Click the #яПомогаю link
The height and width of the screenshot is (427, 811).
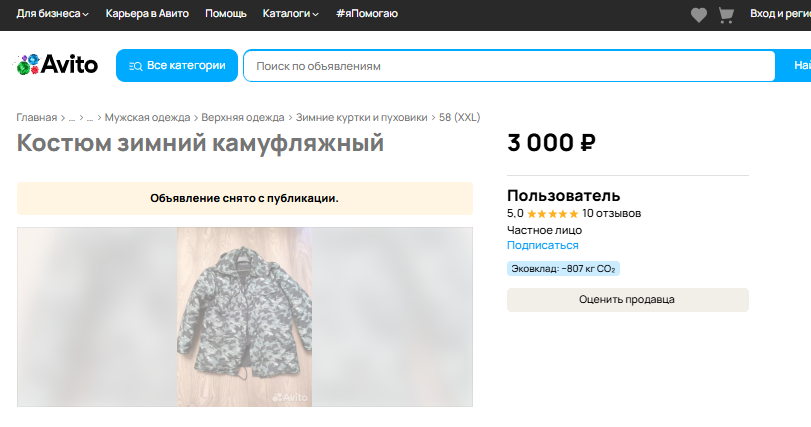(x=367, y=14)
